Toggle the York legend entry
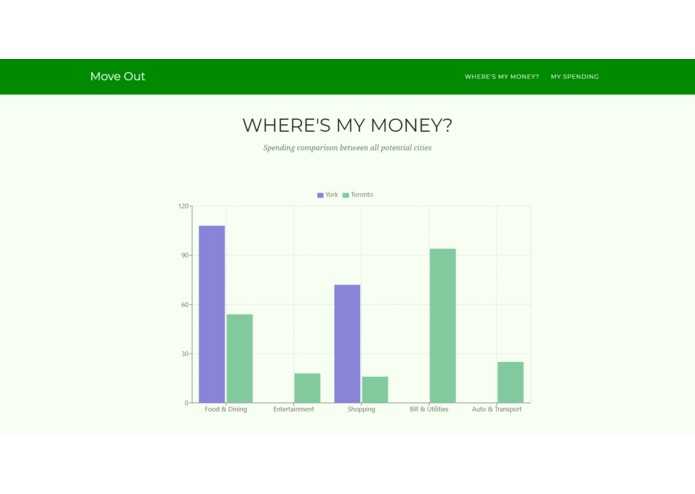 coord(328,194)
